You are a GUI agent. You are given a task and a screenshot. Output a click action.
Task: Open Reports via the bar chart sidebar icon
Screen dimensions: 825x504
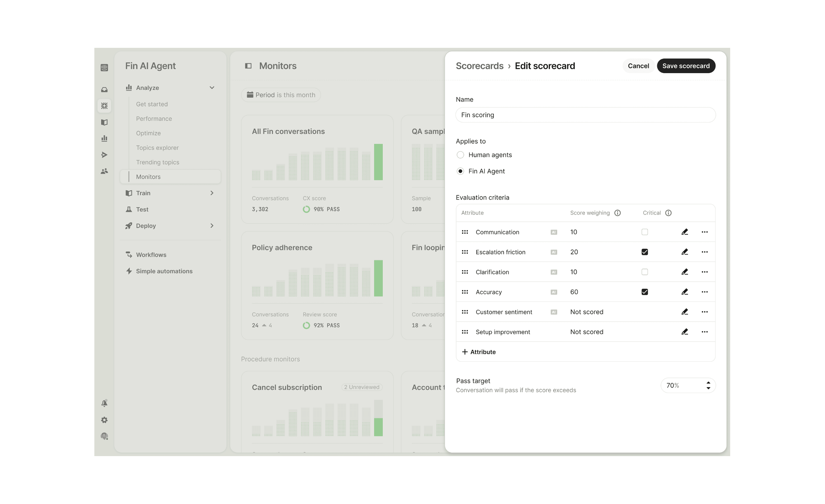(105, 138)
